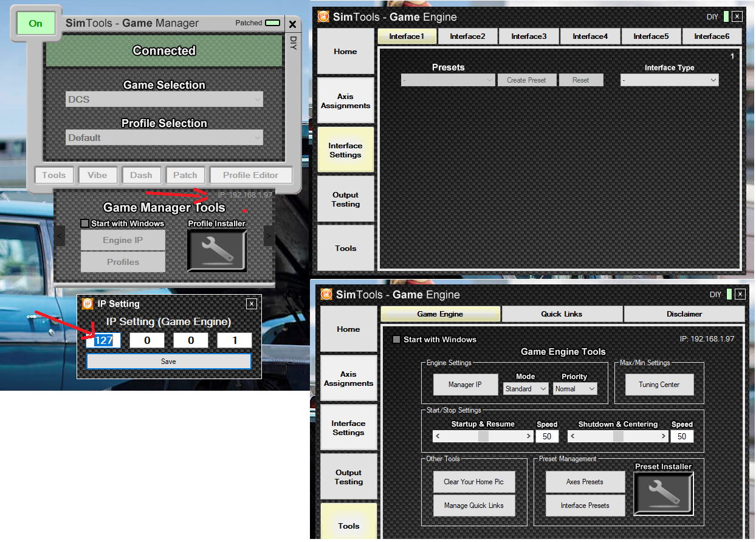Click the Preset Installer wrench icon
The height and width of the screenshot is (542, 756).
(x=664, y=493)
